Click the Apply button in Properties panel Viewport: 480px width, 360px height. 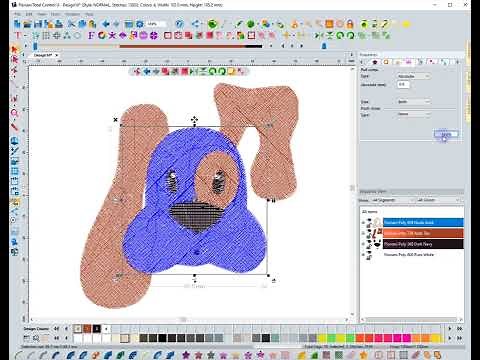[446, 134]
